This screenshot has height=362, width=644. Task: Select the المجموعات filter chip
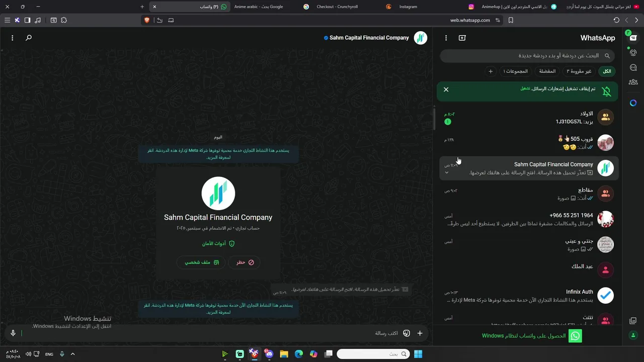click(516, 71)
